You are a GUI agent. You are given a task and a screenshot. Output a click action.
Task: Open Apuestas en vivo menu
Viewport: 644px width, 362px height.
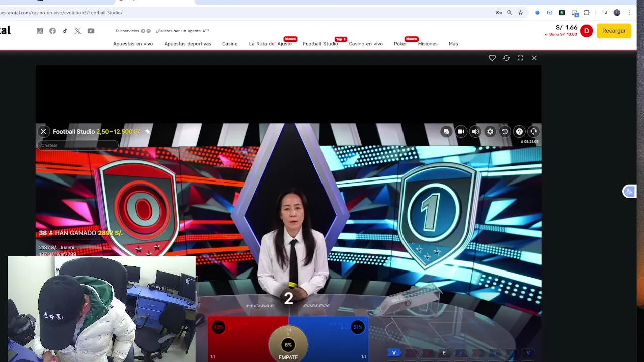point(133,44)
